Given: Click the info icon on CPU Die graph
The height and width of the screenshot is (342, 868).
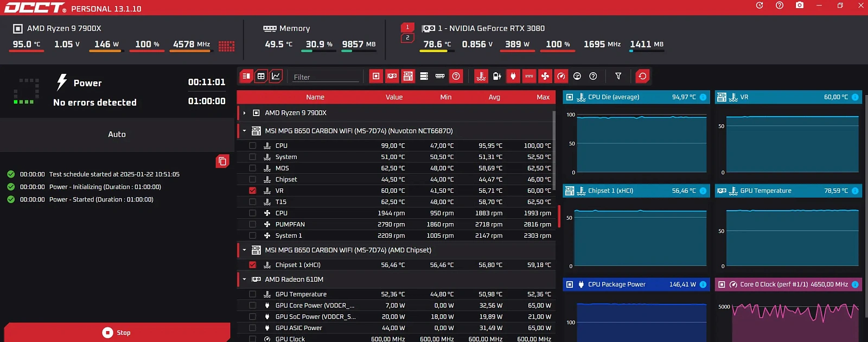Looking at the screenshot, I should click(x=703, y=97).
